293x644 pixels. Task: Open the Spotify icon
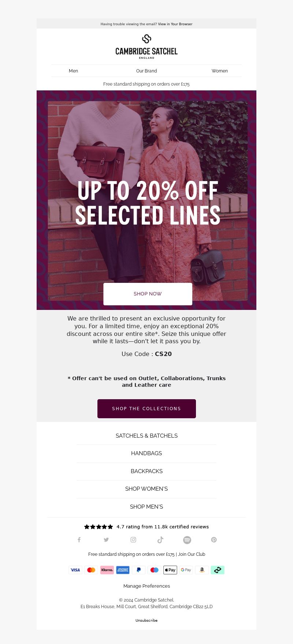[187, 540]
